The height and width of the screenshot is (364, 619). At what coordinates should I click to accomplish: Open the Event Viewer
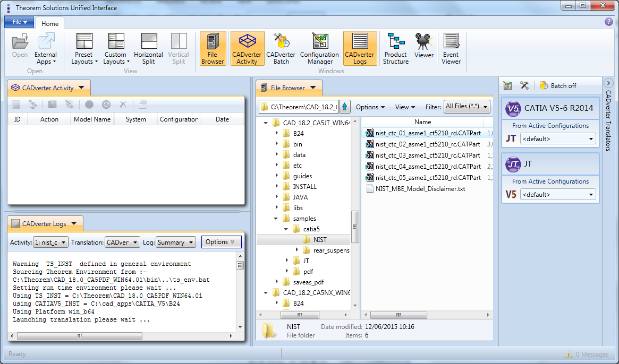[x=451, y=48]
